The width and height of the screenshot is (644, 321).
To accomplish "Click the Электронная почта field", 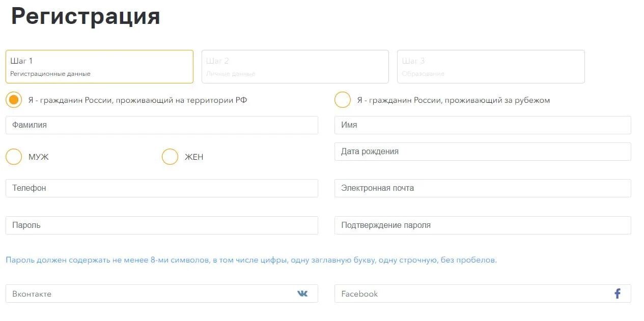I will [483, 188].
